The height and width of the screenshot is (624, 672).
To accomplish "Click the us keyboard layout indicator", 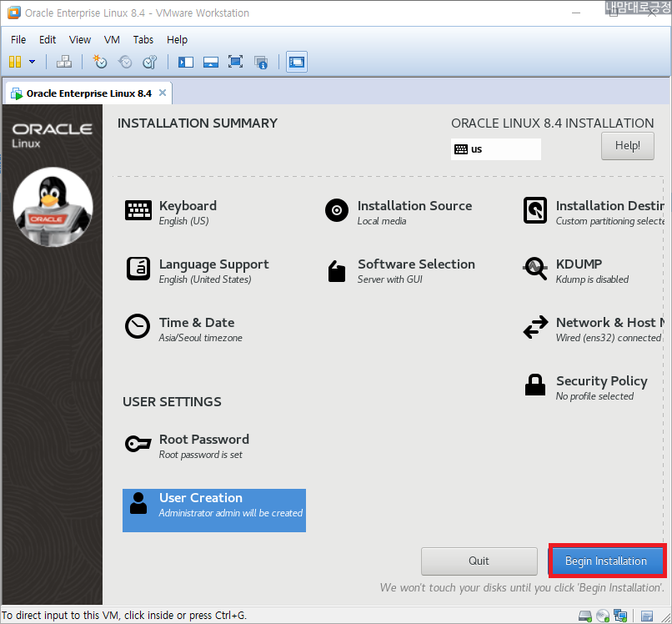I will point(495,149).
